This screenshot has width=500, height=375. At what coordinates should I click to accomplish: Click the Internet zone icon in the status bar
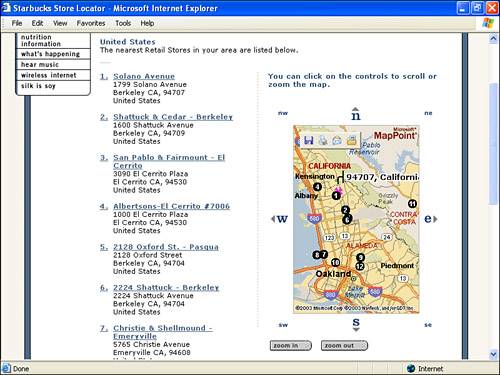pos(411,369)
